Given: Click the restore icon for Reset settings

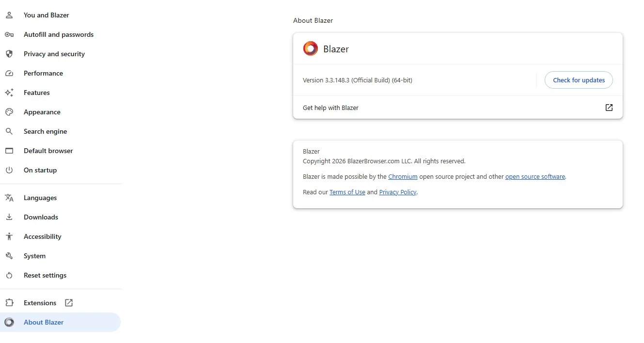Looking at the screenshot, I should 9,275.
